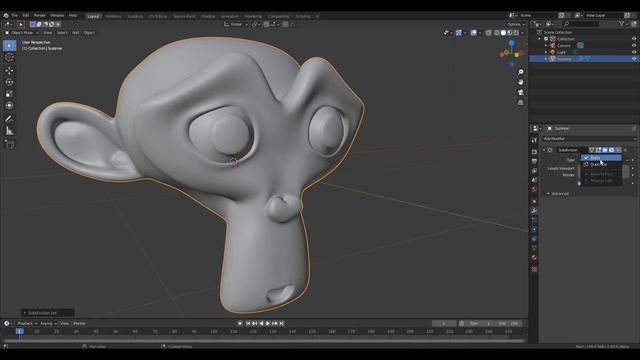Jump to the timeline end frame button
Image resolution: width=640 pixels, height=360 pixels.
282,323
